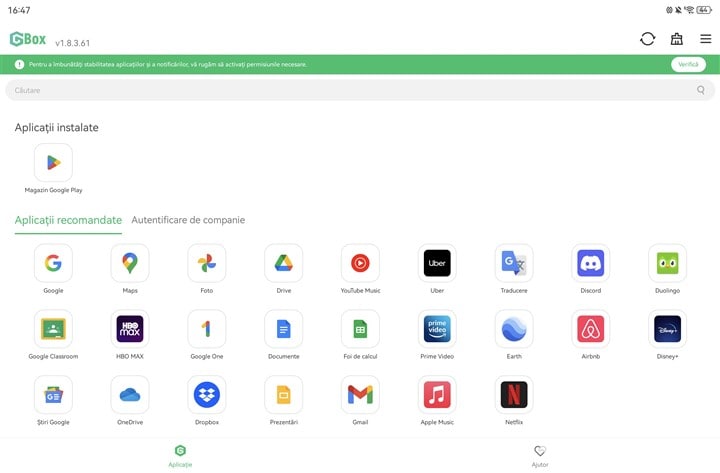Launch the Prime Video app
The image size is (720, 473).
[x=437, y=329]
